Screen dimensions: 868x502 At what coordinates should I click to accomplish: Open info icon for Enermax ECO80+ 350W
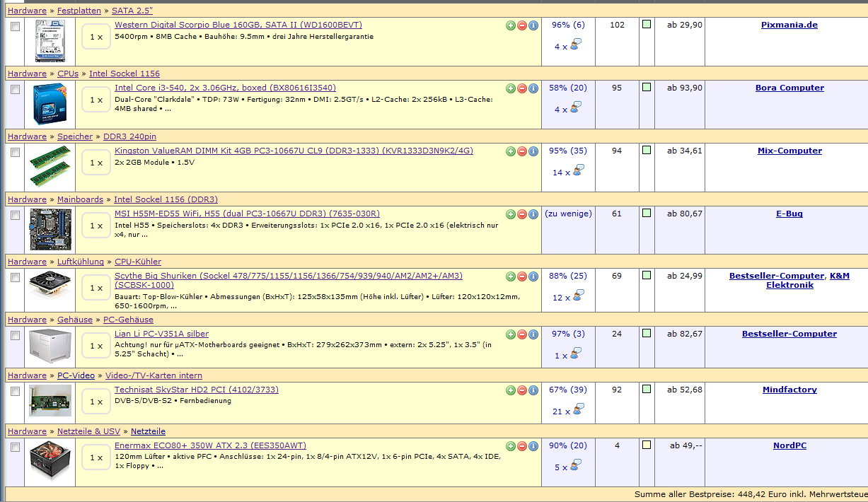click(533, 446)
